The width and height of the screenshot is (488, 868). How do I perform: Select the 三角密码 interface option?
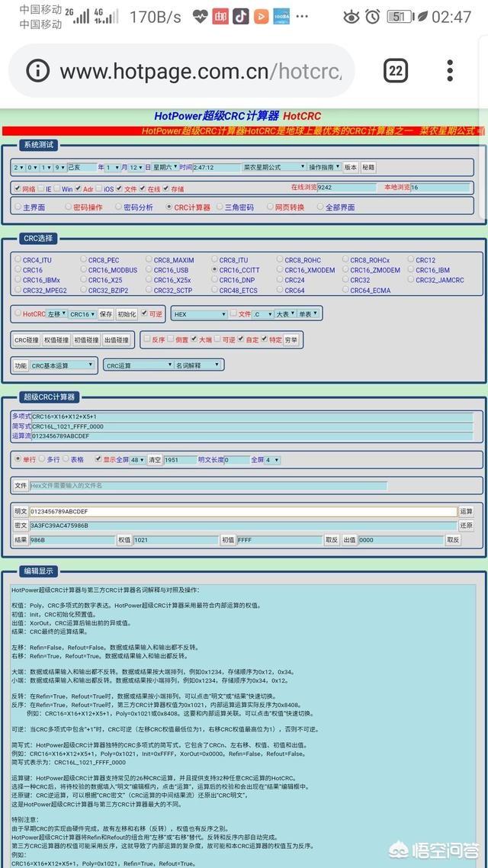click(220, 207)
